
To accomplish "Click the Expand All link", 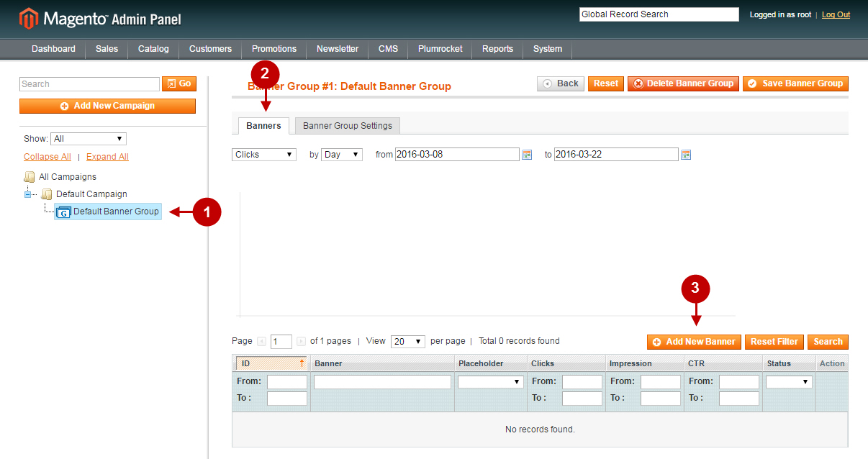I will tap(107, 157).
